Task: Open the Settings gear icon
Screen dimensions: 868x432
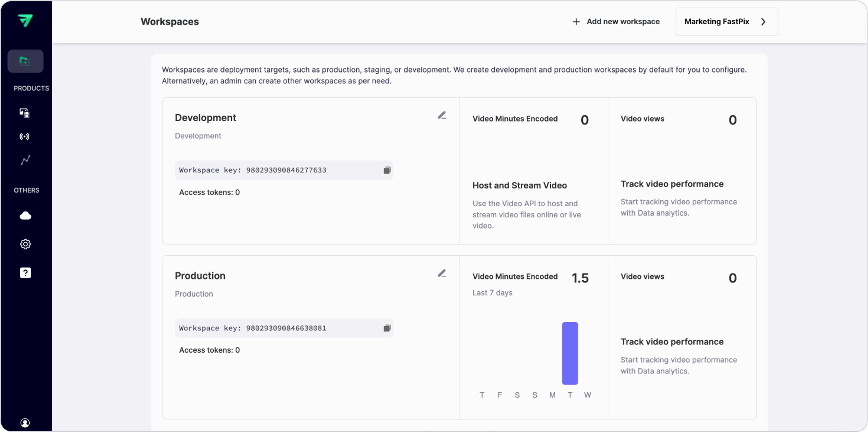Action: 25,244
